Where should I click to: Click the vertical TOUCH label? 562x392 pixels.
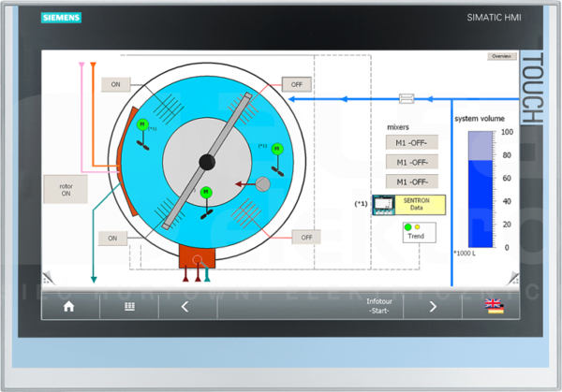click(532, 87)
